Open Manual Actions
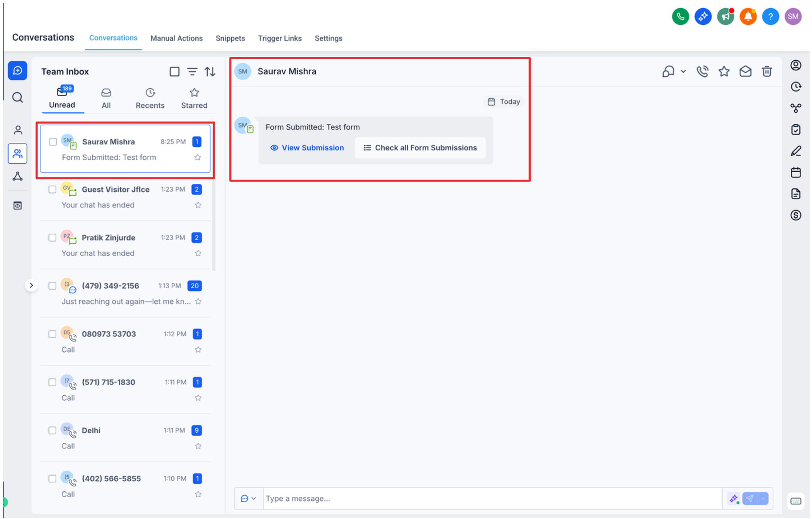 (x=176, y=38)
